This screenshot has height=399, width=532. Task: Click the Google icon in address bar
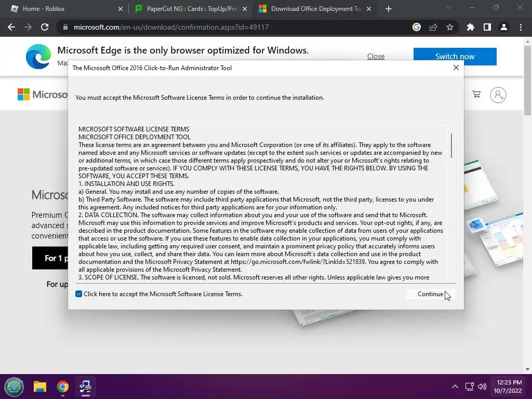(417, 27)
